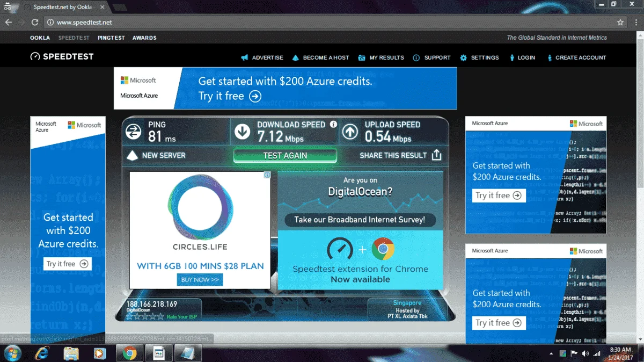Click the upload arrow circle icon

(x=350, y=132)
